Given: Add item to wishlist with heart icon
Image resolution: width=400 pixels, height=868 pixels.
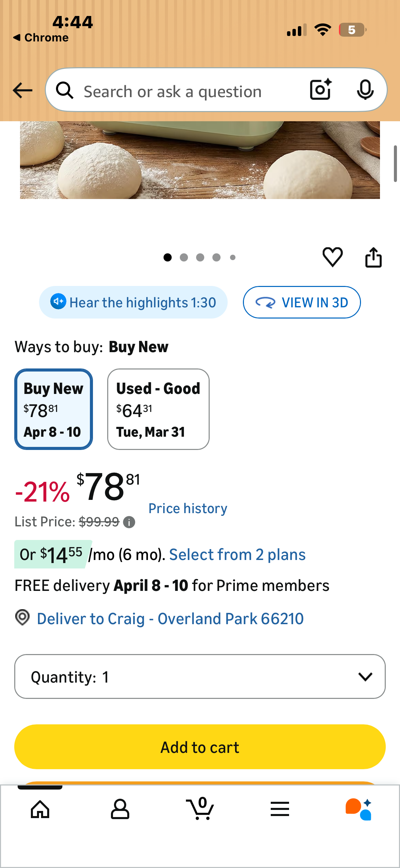Looking at the screenshot, I should pos(332,257).
